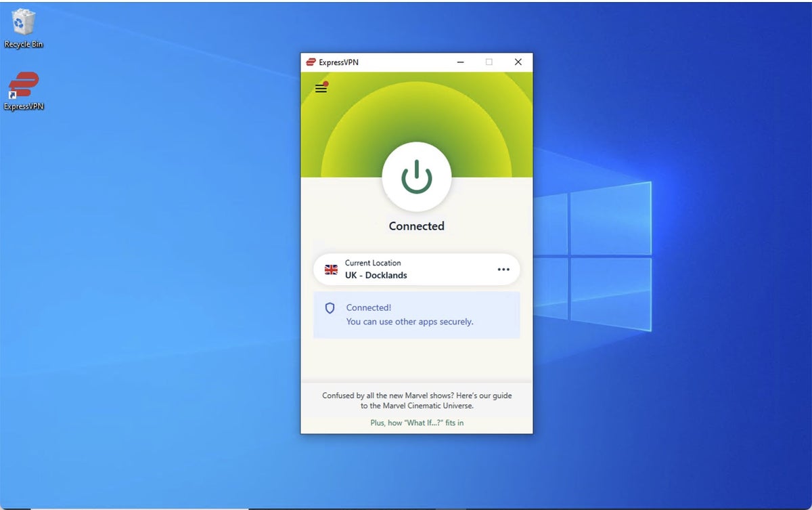The height and width of the screenshot is (510, 812).
Task: Select the ExpressVPN desktop shortcut
Action: point(24,91)
